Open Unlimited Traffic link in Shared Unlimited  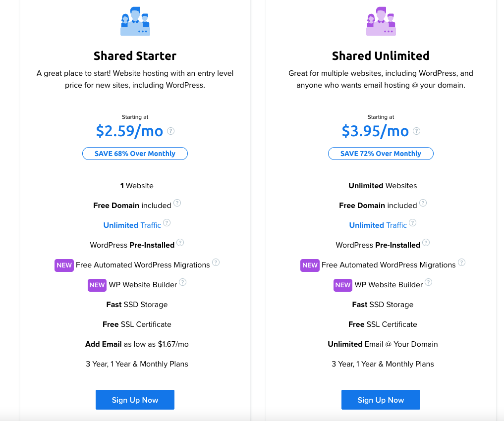(378, 225)
